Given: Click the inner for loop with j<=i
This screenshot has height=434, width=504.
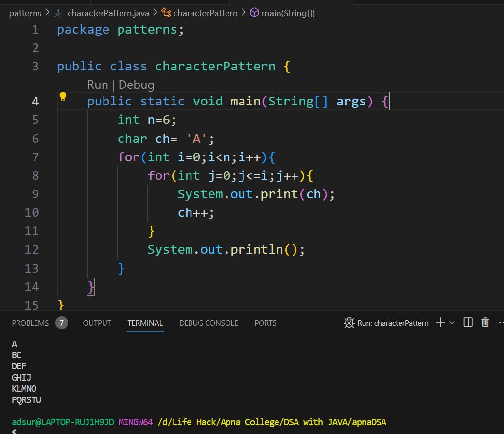Looking at the screenshot, I should (x=230, y=176).
